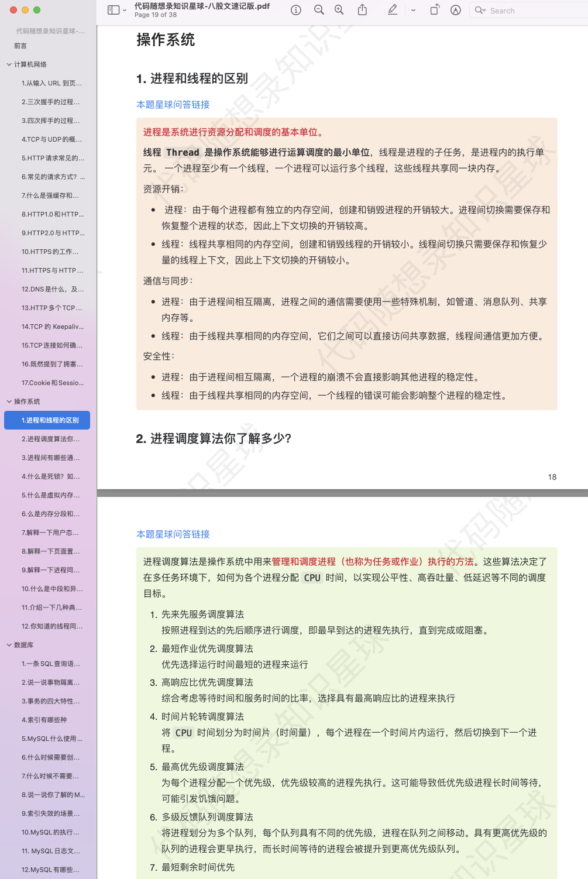This screenshot has height=879, width=588.
Task: Go to '3.进程间有哪些通…' entry
Action: coord(51,458)
